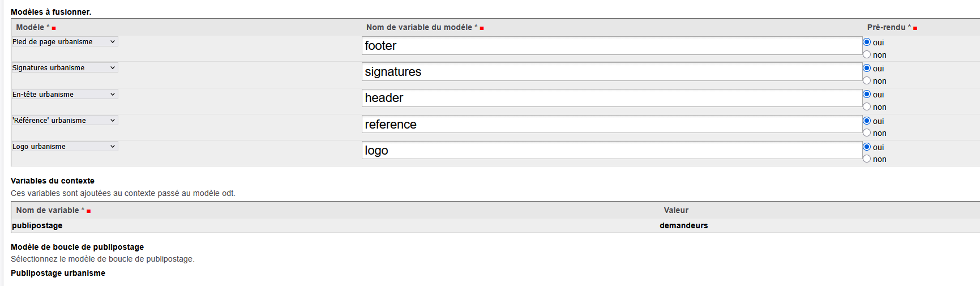The image size is (980, 286).
Task: Set header pre-render to 'non'
Action: (x=867, y=106)
